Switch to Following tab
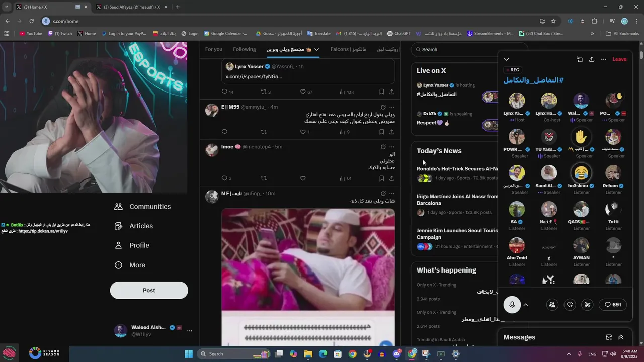The width and height of the screenshot is (644, 362). pos(245,49)
